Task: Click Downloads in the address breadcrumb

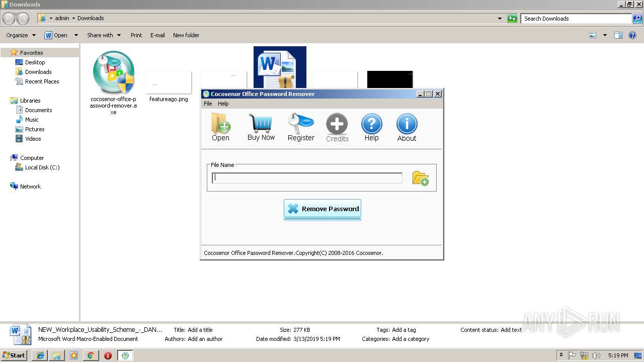Action: pos(91,18)
